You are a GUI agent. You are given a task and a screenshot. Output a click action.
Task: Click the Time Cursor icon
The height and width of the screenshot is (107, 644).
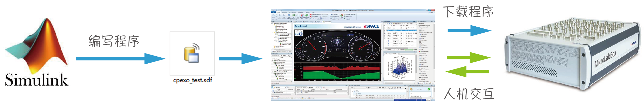[297, 15]
